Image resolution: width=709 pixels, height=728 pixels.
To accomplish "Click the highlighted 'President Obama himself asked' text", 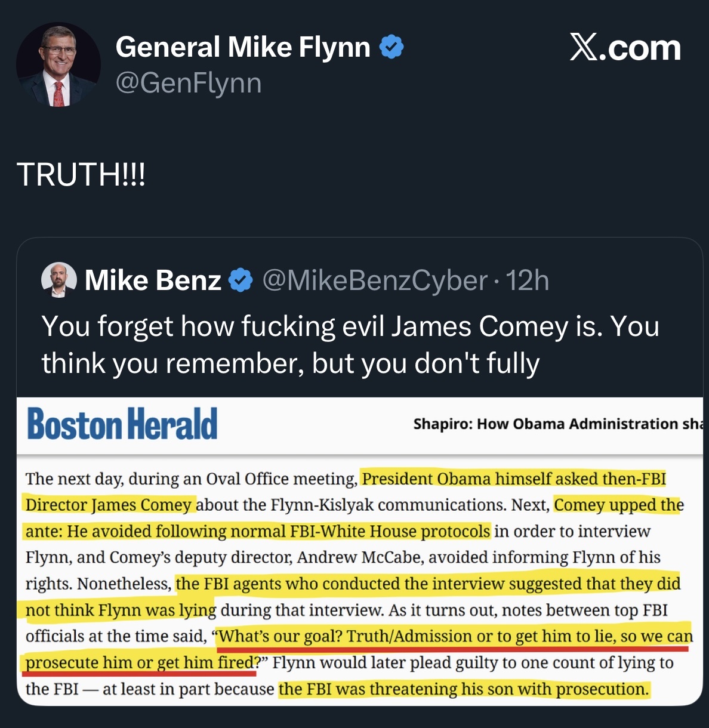I will pyautogui.click(x=514, y=479).
